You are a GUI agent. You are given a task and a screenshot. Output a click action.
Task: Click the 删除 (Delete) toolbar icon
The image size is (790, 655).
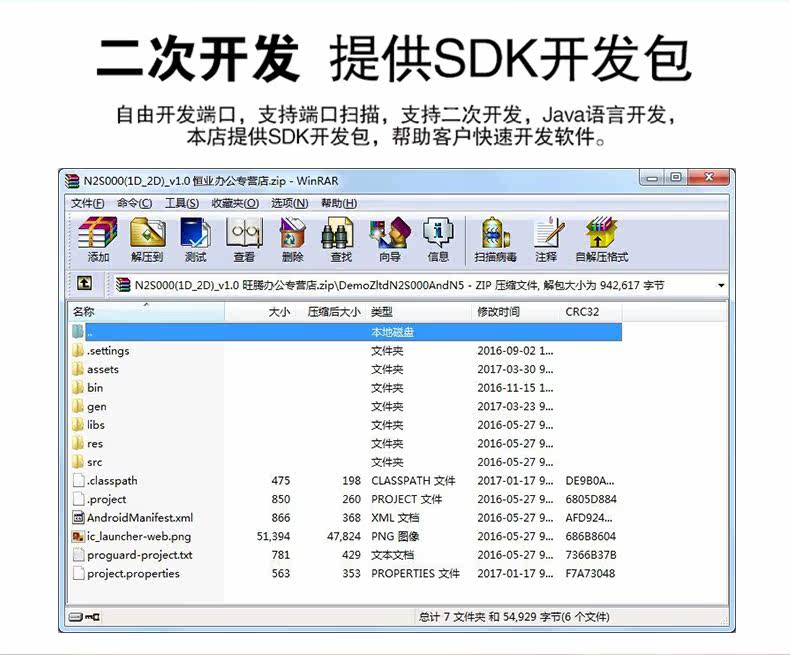tap(293, 239)
